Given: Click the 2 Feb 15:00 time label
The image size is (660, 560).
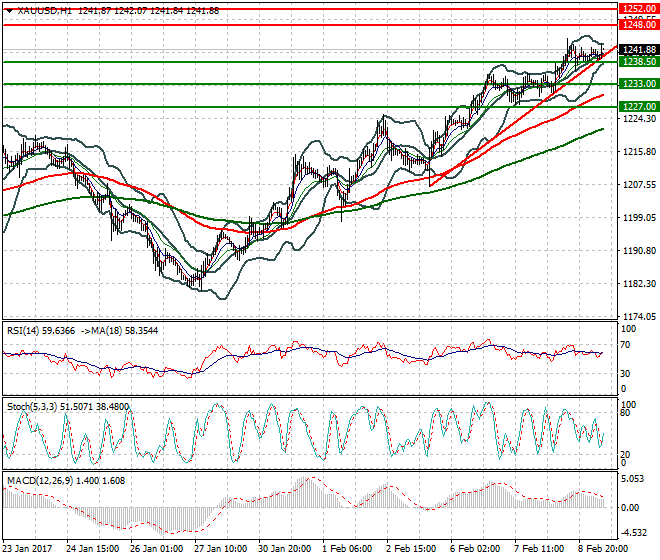Looking at the screenshot, I should pyautogui.click(x=411, y=549).
